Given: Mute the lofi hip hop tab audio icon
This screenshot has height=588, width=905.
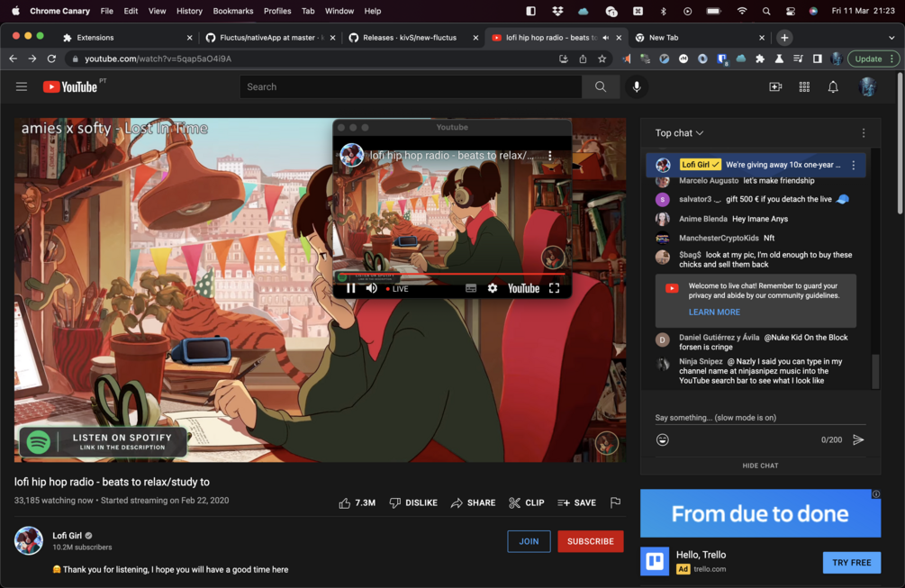Looking at the screenshot, I should [605, 38].
